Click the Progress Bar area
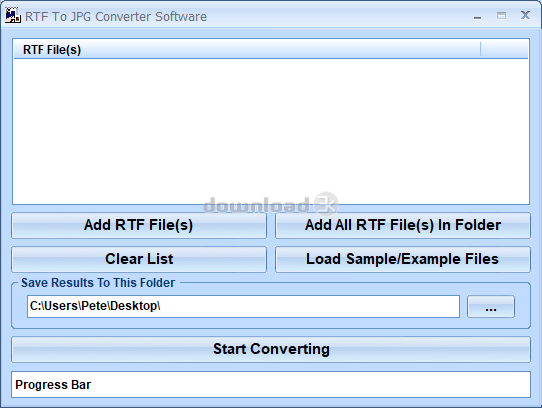Viewport: 542px width, 408px height. pyautogui.click(x=271, y=384)
